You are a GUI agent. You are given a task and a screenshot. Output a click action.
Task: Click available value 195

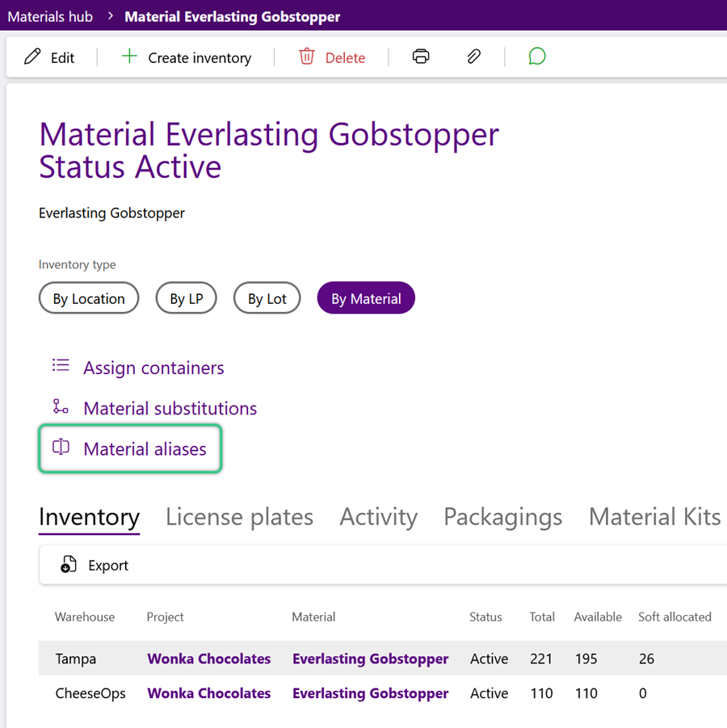tap(586, 659)
